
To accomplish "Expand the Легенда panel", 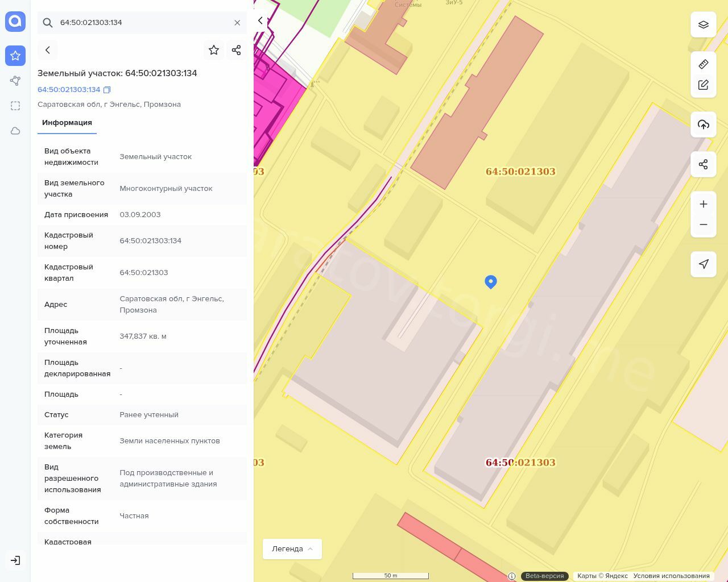I will pyautogui.click(x=292, y=549).
